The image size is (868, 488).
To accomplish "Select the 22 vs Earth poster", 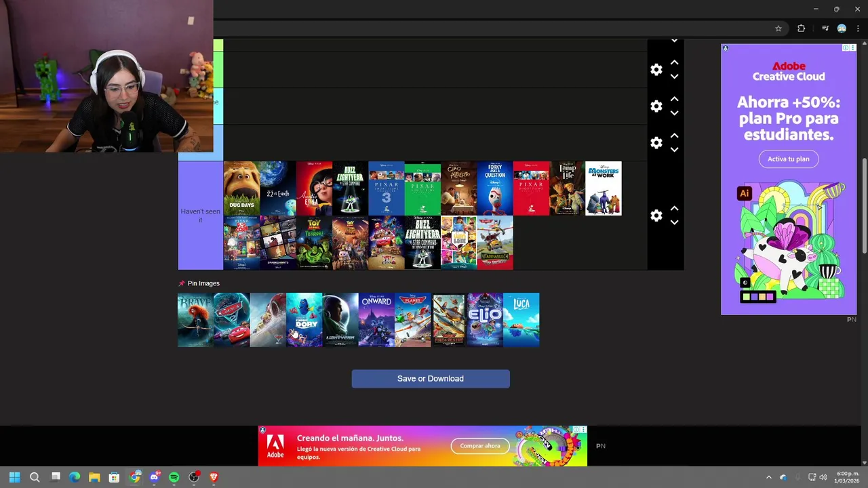I will pos(278,188).
